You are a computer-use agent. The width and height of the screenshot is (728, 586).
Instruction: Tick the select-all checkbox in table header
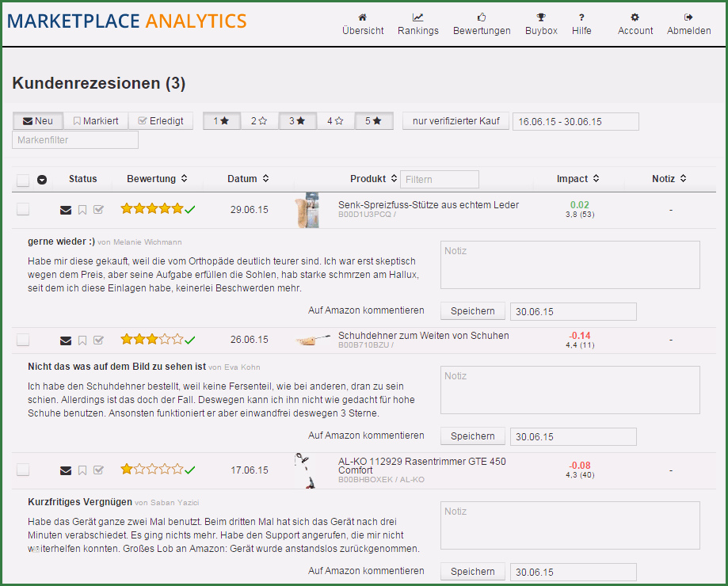pos(23,180)
